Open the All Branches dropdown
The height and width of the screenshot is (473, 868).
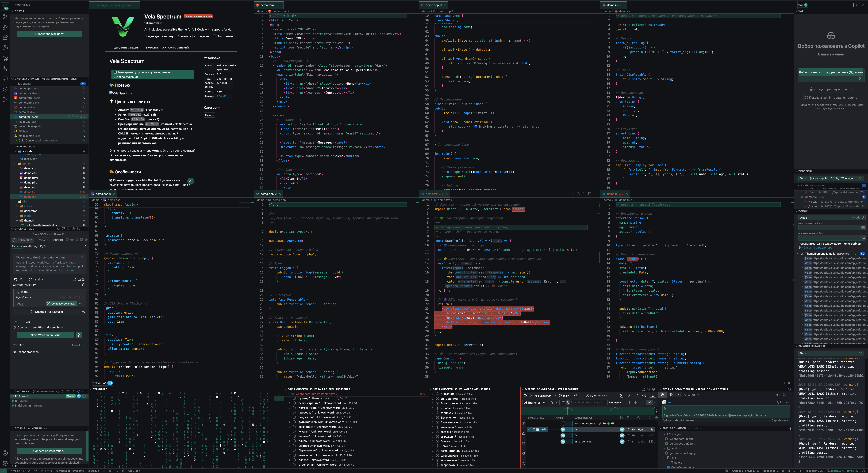pyautogui.click(x=535, y=403)
